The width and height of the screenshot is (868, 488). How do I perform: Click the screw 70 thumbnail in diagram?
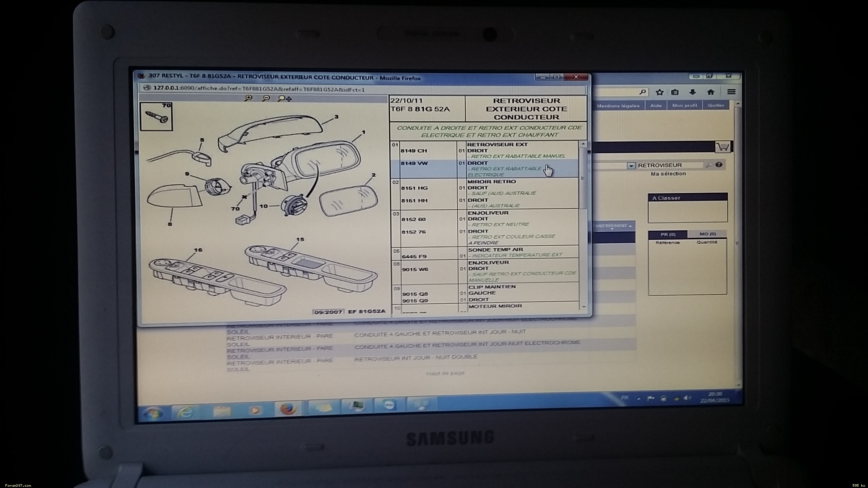pos(156,116)
